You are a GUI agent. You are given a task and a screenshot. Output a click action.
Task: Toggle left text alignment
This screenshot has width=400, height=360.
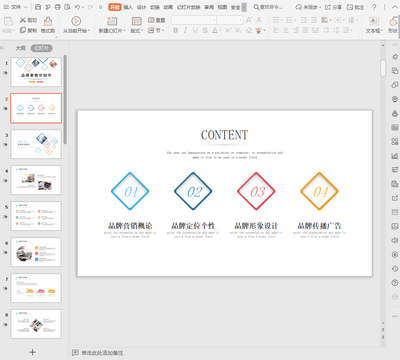(x=276, y=30)
